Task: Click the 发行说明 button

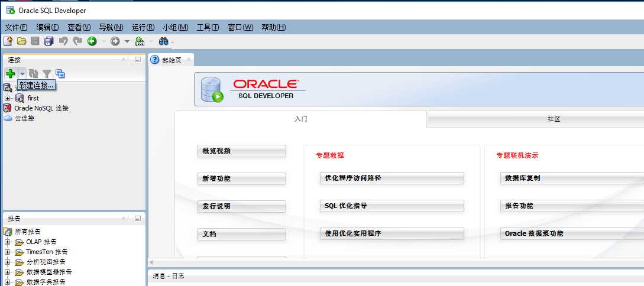Action: pos(241,206)
